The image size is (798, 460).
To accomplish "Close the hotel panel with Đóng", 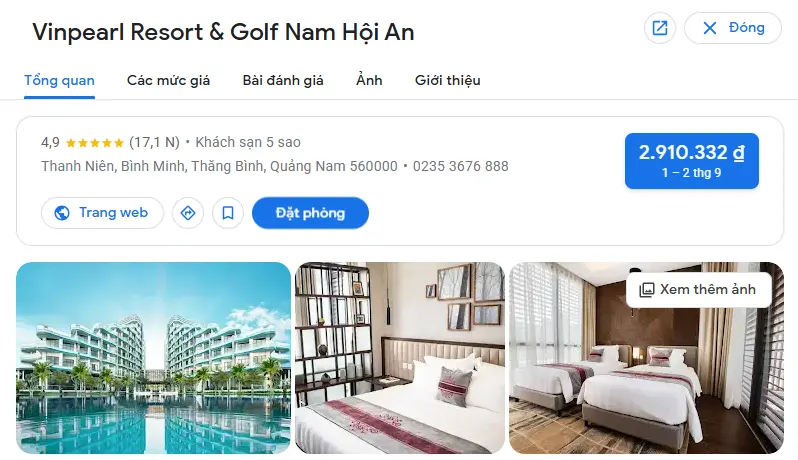I will 732,27.
